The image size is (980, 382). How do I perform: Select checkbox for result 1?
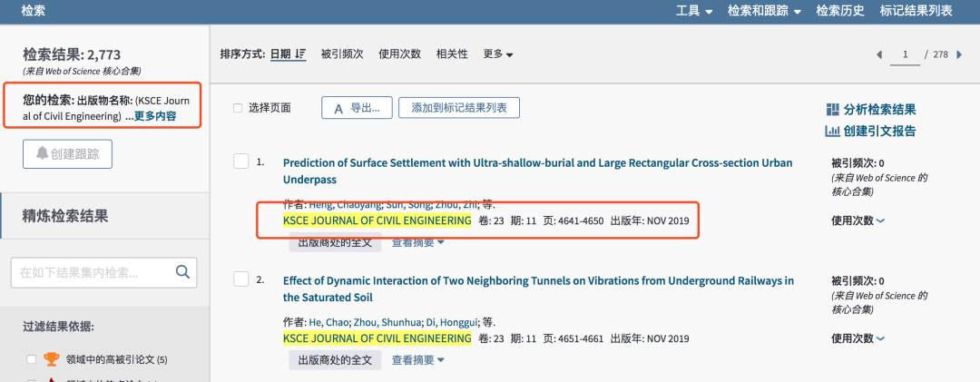(241, 161)
